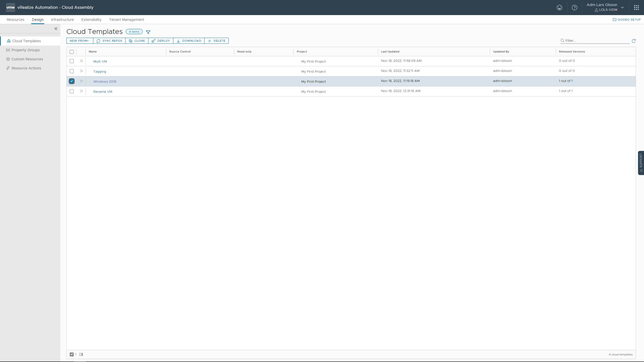Image resolution: width=644 pixels, height=362 pixels.
Task: Click the SYNC REPOS button
Action: click(x=109, y=41)
